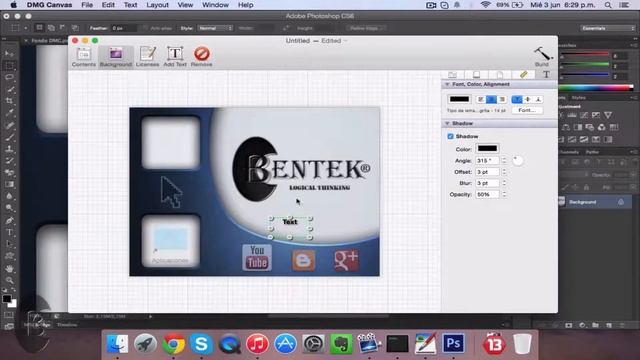The height and width of the screenshot is (360, 640).
Task: Uncheck the Shadow checkbox
Action: (x=451, y=136)
